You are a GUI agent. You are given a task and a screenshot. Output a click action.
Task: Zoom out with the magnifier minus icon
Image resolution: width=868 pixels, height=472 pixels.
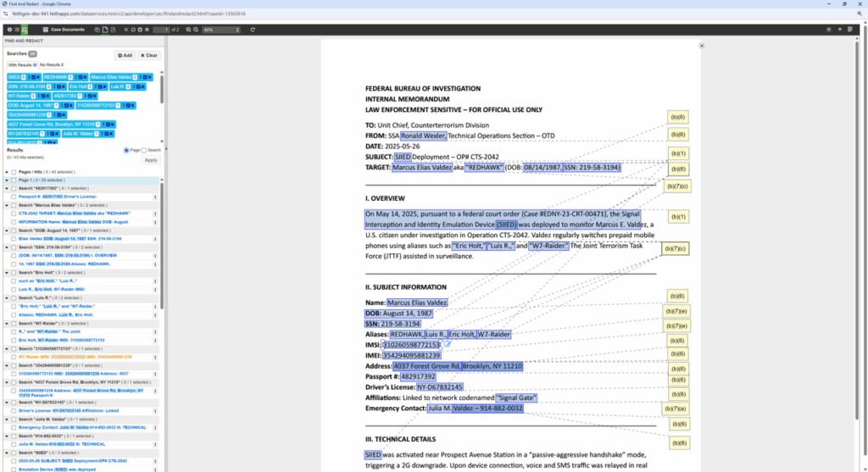(196, 30)
